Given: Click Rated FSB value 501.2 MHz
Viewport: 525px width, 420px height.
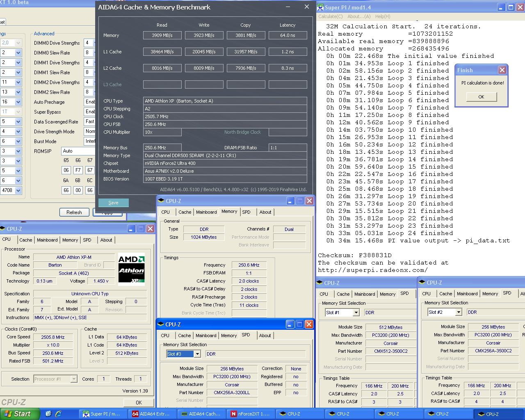Looking at the screenshot, I should pos(53,361).
